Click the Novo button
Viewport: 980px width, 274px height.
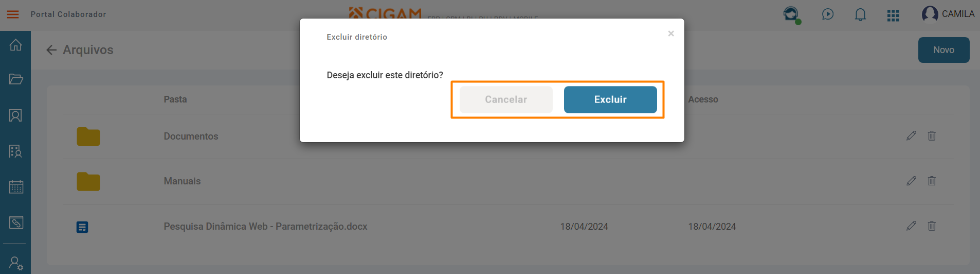point(944,50)
